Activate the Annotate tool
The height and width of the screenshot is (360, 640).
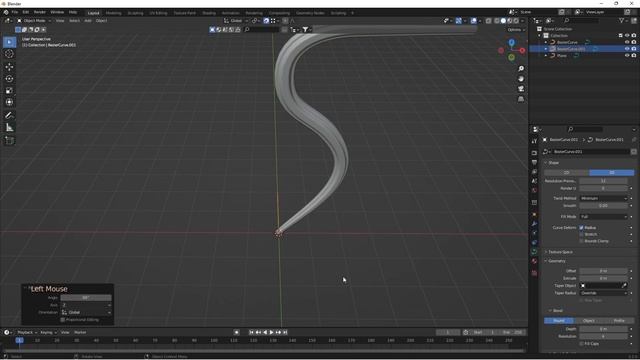[9, 116]
